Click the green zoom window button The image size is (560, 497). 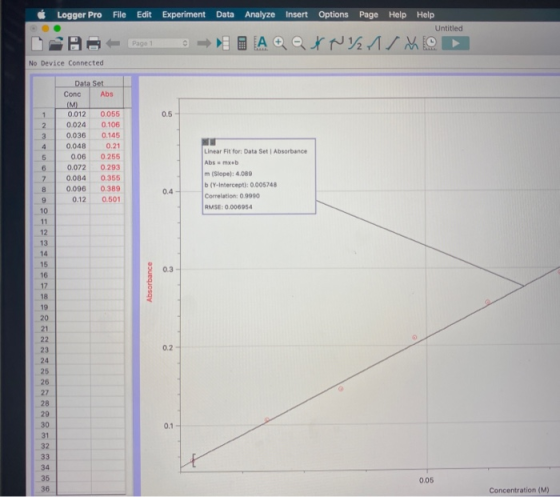57,28
